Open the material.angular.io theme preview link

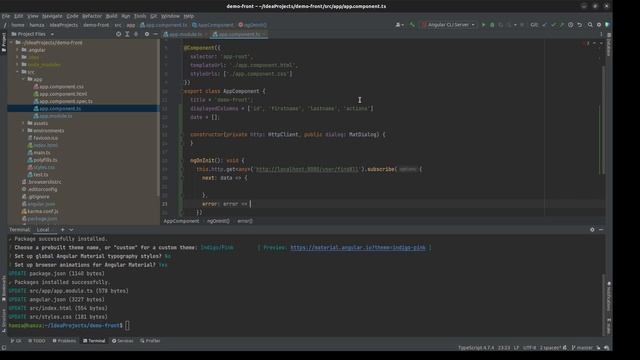[x=358, y=248]
